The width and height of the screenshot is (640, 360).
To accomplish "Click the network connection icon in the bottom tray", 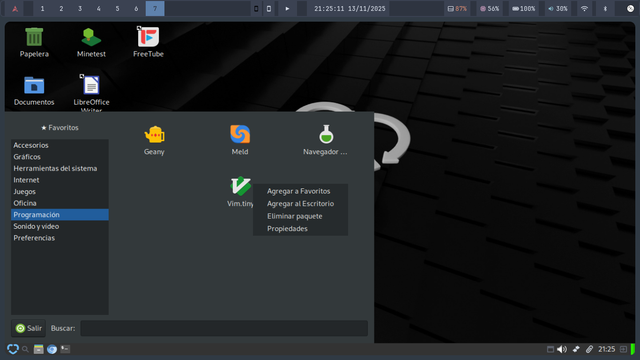I will (576, 349).
